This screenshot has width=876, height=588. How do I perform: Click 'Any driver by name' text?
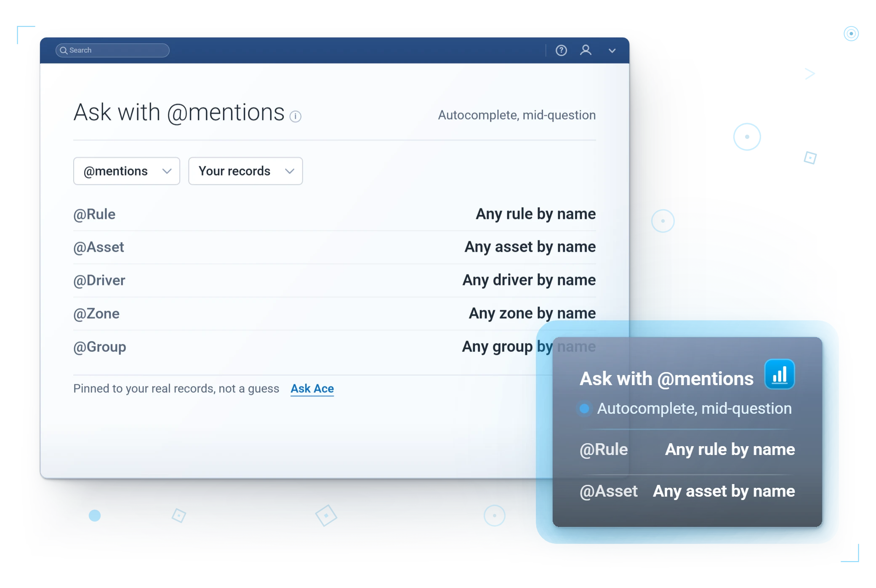click(529, 280)
